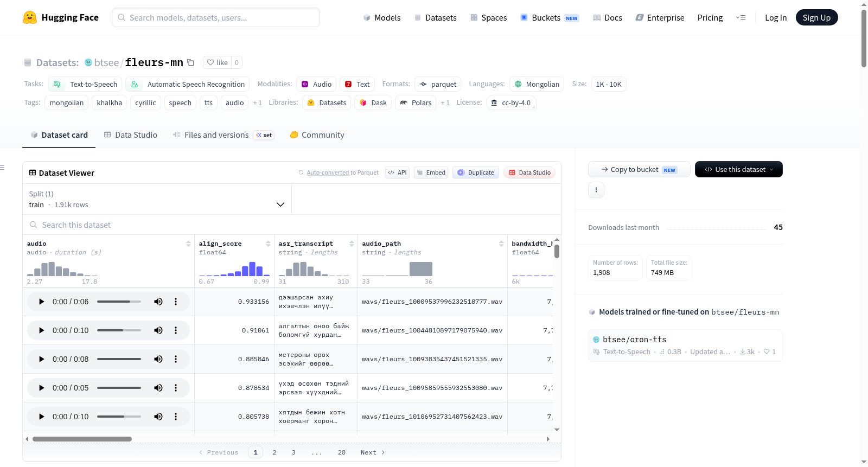Play audio in the 0.91061 row
The image size is (868, 467).
41,330
